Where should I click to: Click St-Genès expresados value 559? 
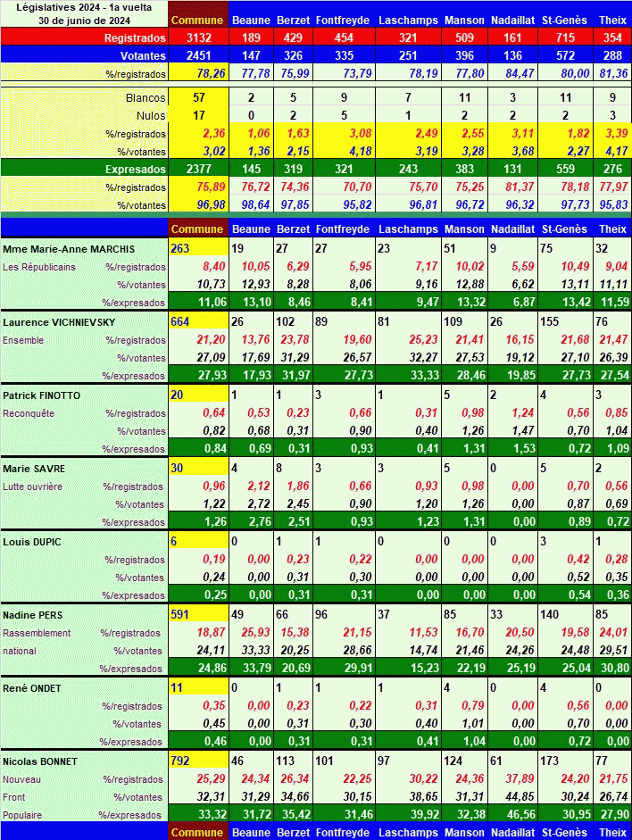click(x=566, y=170)
